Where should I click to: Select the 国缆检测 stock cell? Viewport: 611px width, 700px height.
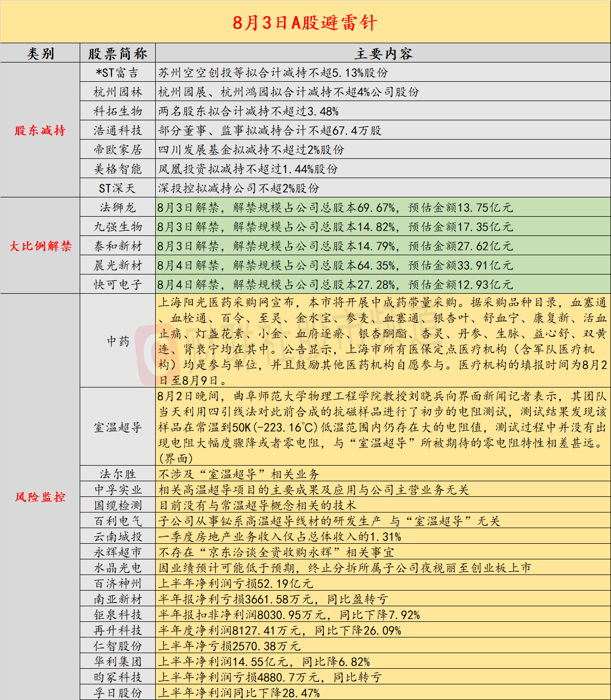click(x=118, y=505)
